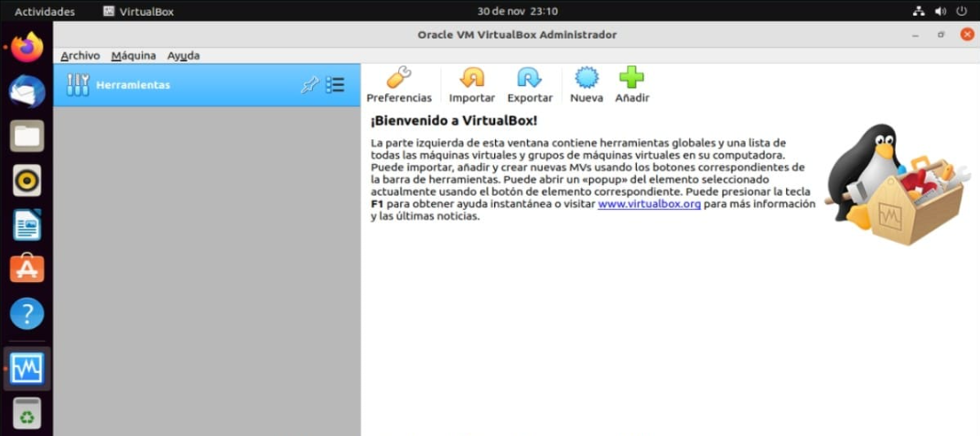Launch Thunderbird mail from the dock
This screenshot has width=980, height=436.
click(27, 92)
